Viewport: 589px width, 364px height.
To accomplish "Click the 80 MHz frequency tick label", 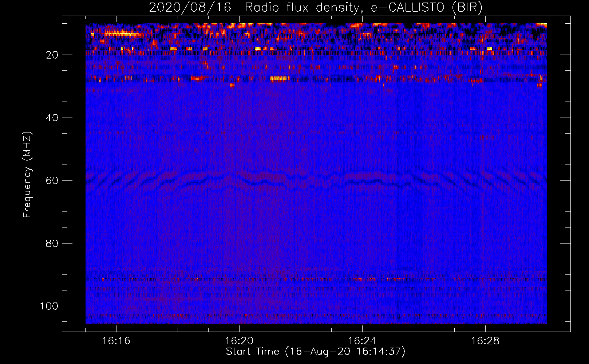I will coord(52,244).
